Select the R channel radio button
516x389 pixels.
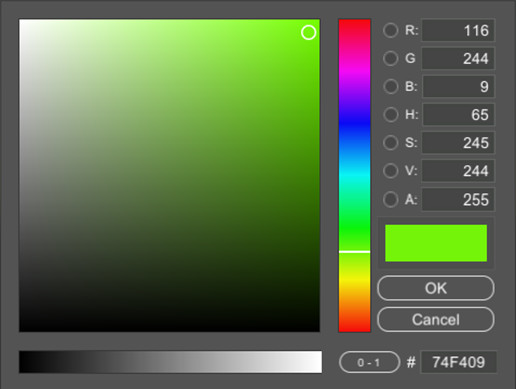point(390,30)
